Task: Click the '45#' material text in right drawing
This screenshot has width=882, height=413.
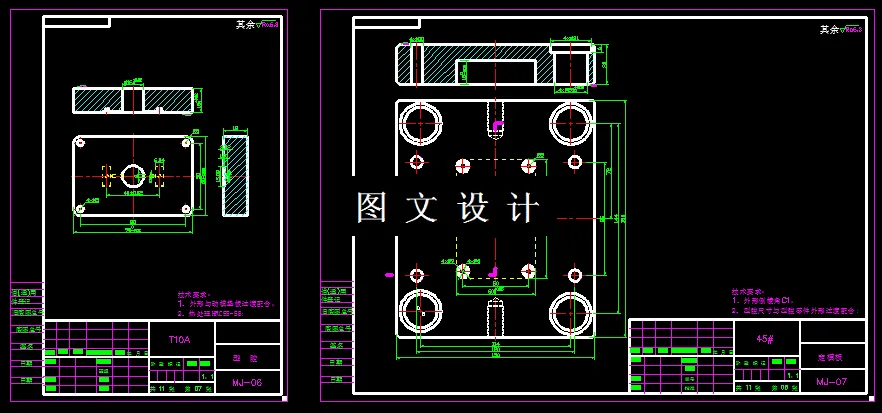Action: [x=766, y=339]
